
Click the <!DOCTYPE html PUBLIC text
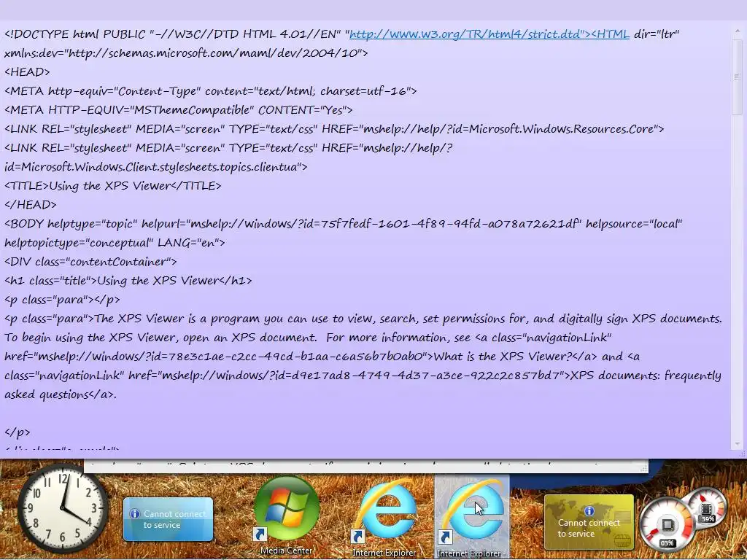(x=75, y=34)
